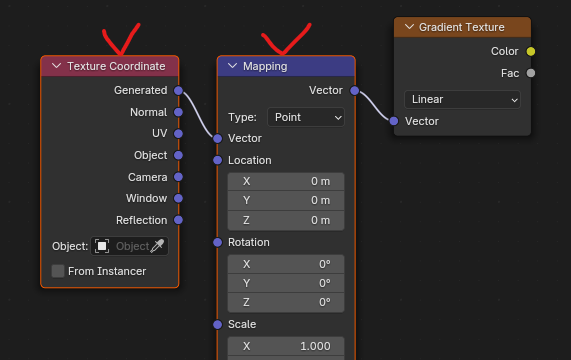The width and height of the screenshot is (571, 360).
Task: Click the eyedropper icon in the Object field
Action: (x=157, y=246)
